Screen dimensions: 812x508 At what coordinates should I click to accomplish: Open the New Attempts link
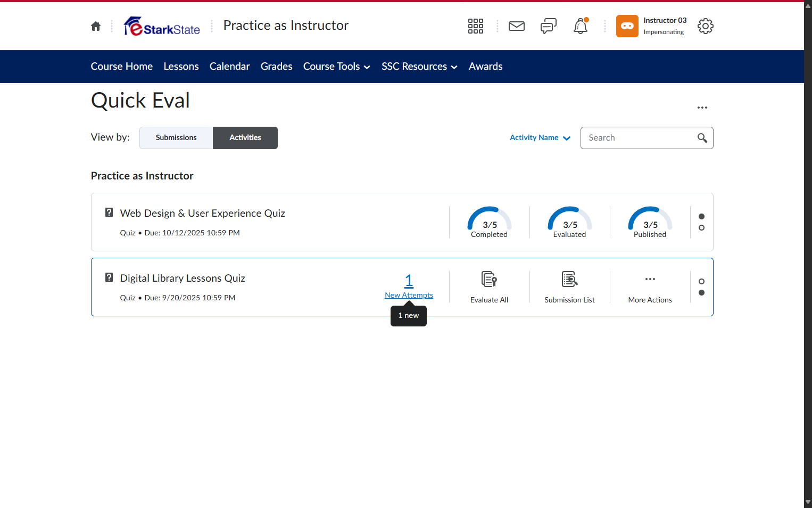pyautogui.click(x=409, y=286)
